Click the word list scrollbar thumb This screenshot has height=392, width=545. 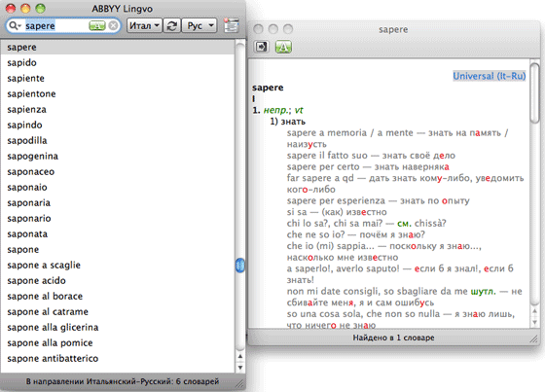239,266
